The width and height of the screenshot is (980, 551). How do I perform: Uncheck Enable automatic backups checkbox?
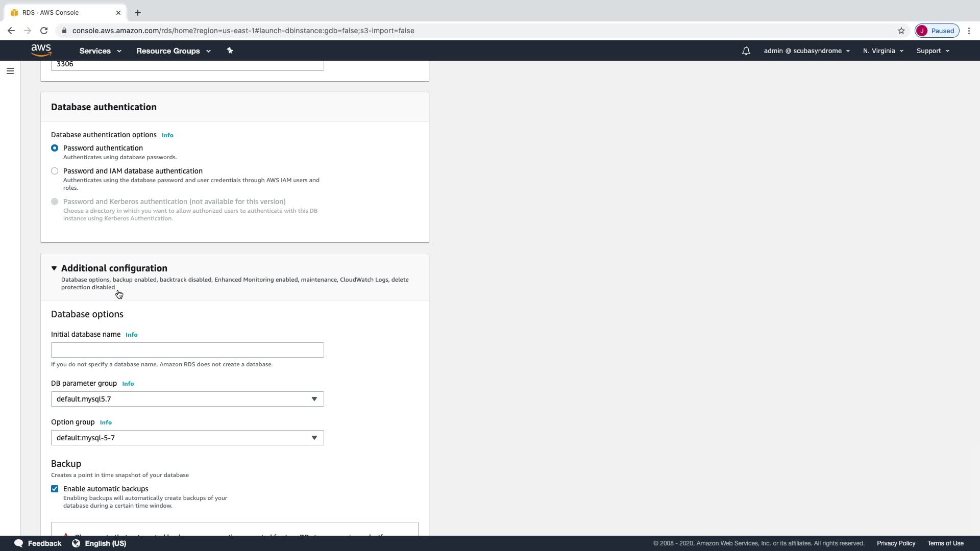point(55,489)
